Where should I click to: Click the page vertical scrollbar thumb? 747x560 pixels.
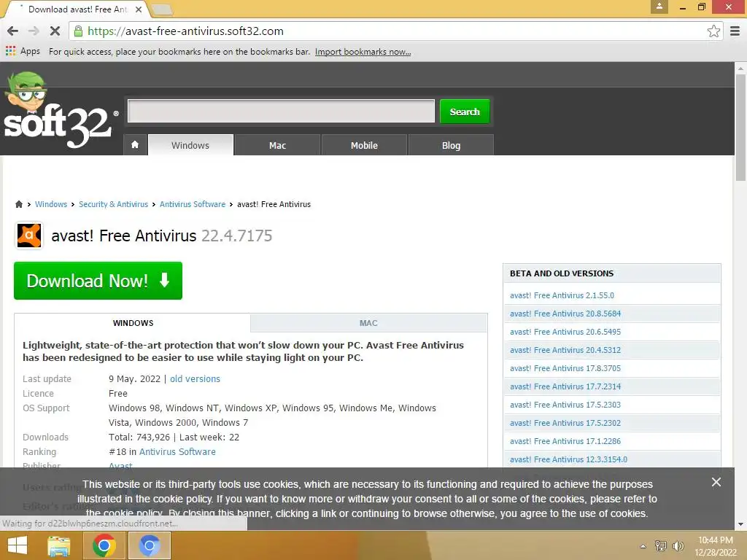[740, 127]
